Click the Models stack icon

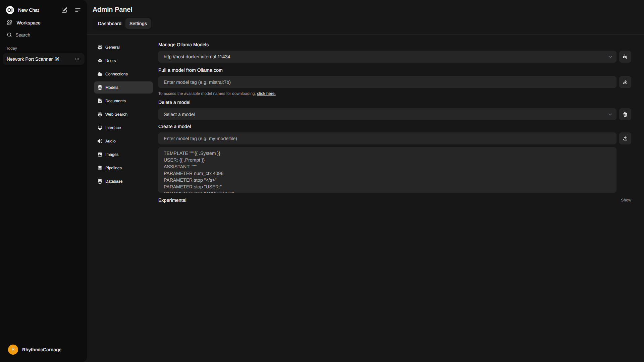[100, 87]
